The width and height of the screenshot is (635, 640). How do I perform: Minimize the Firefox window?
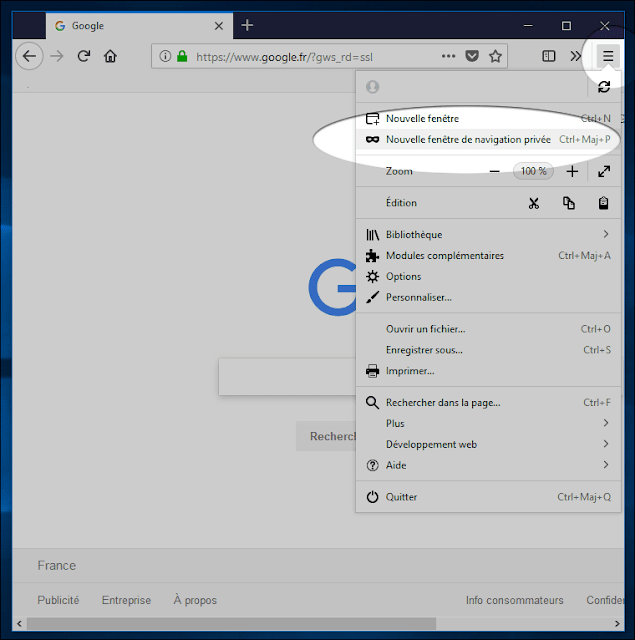click(x=528, y=26)
